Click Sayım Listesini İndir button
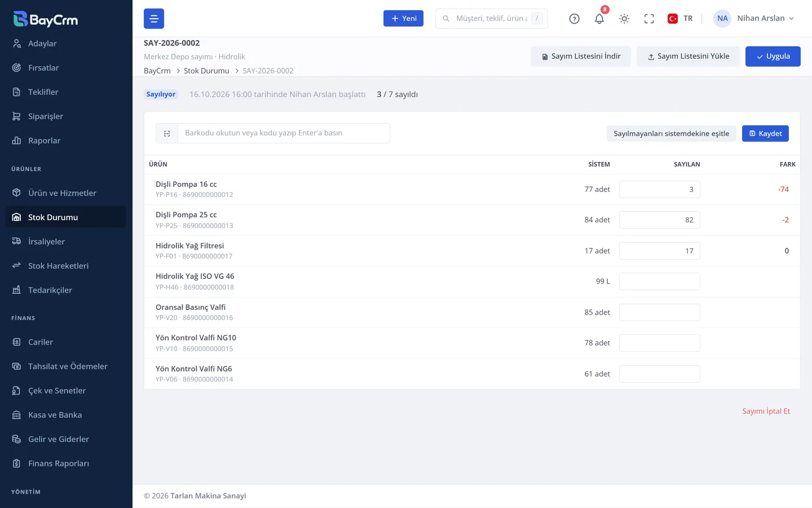This screenshot has width=812, height=508. pyautogui.click(x=581, y=56)
